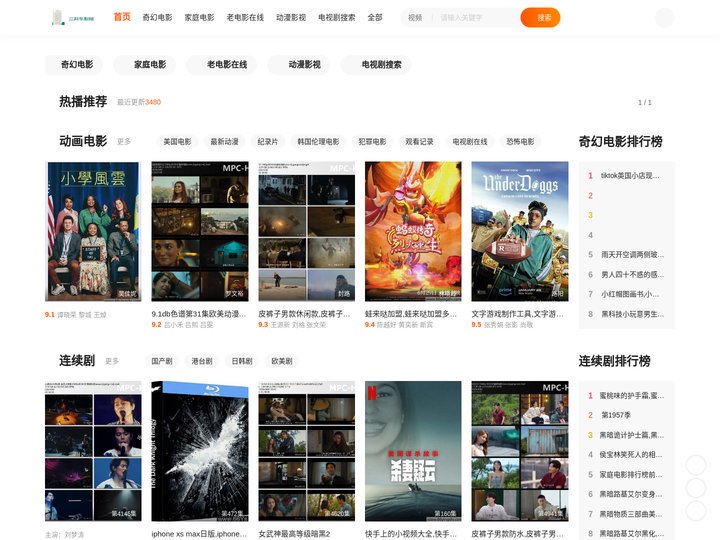This screenshot has height=540, width=720.
Task: Open rank 7 小红帽图画书小 entry
Action: (626, 294)
